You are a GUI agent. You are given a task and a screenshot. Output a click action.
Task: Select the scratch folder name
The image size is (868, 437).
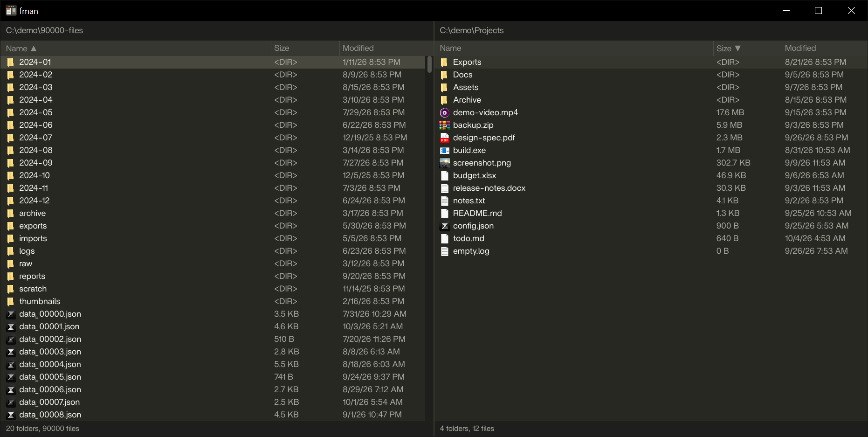(x=33, y=289)
